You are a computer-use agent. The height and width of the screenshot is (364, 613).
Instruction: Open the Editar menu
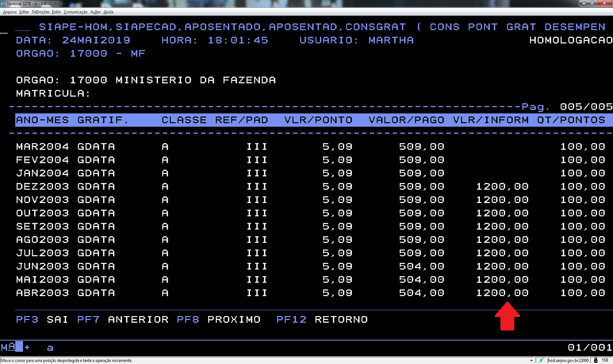24,11
